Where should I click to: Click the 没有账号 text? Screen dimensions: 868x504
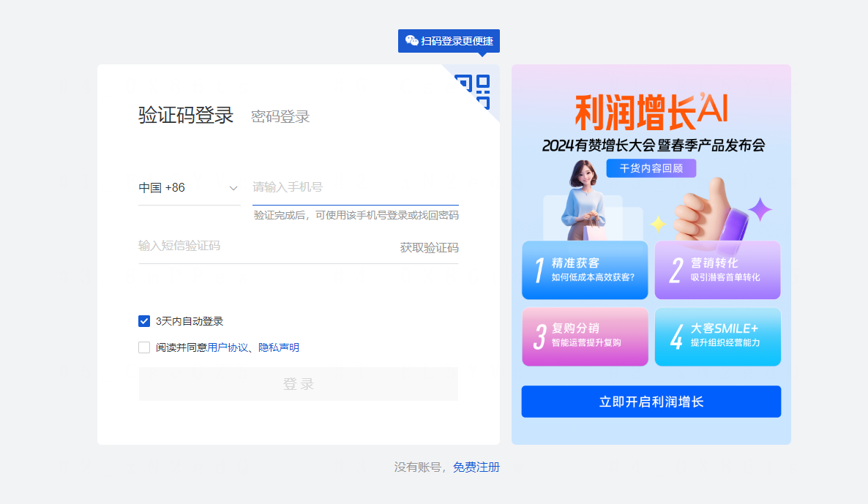click(418, 467)
